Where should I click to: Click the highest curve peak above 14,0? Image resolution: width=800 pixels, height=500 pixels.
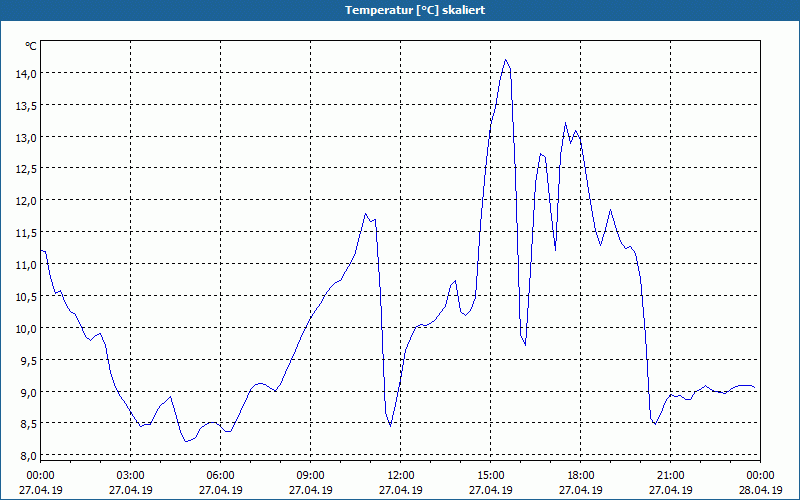(506, 60)
